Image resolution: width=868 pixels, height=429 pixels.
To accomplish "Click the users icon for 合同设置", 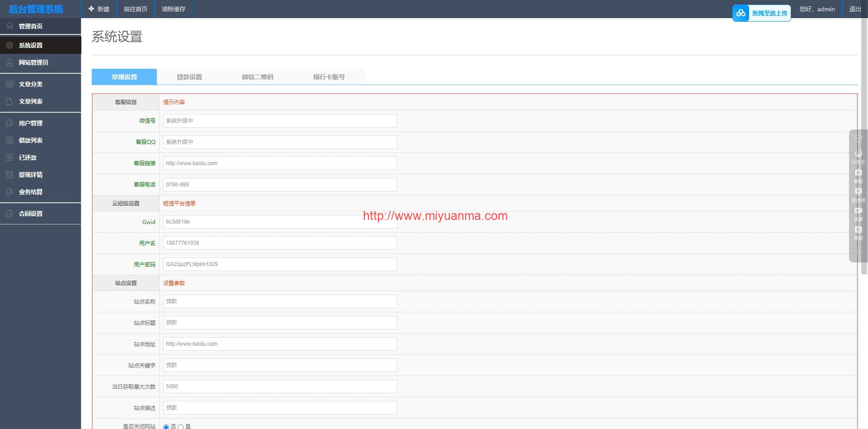I will [x=9, y=214].
